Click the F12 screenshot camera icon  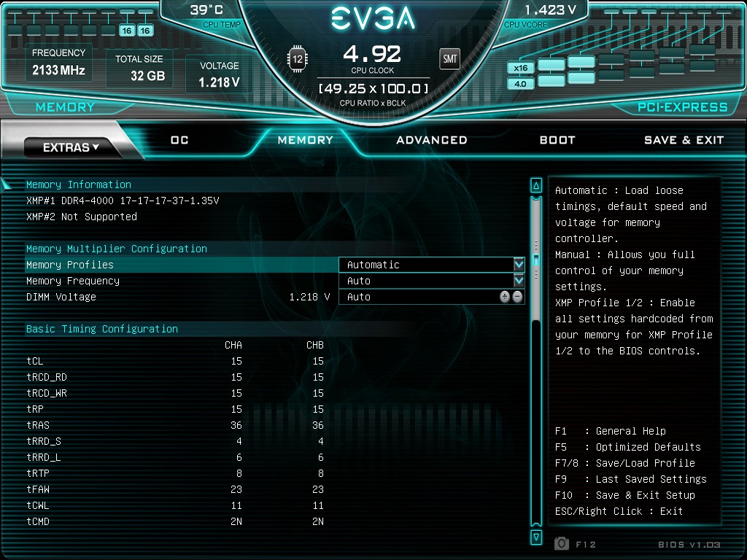[562, 543]
